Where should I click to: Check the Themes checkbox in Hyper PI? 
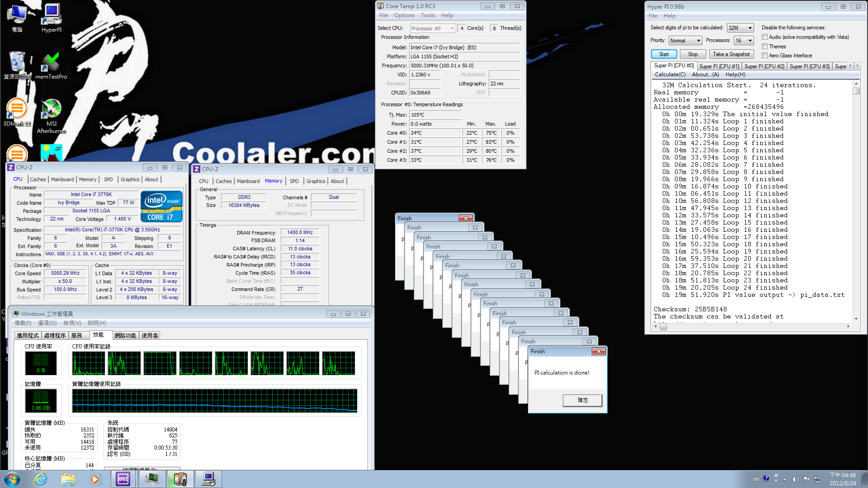click(764, 47)
